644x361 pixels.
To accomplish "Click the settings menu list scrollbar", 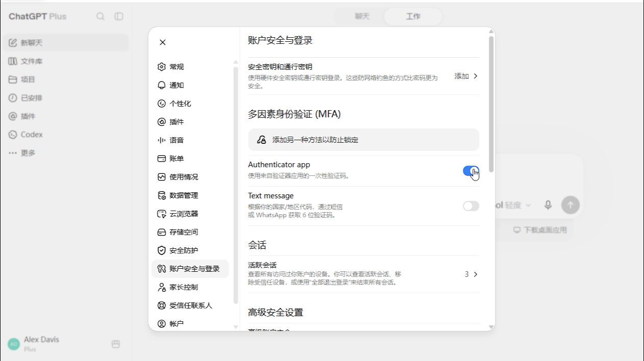I will pyautogui.click(x=236, y=185).
